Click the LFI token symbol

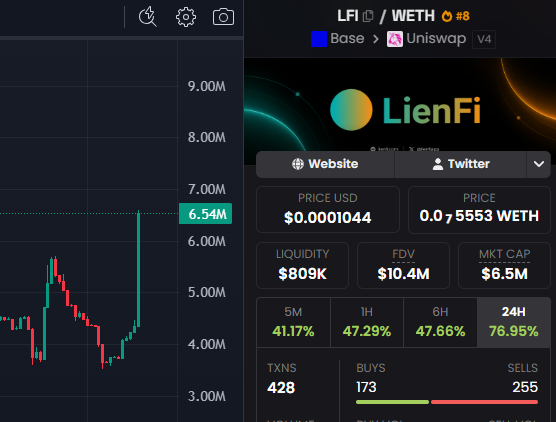[x=348, y=16]
